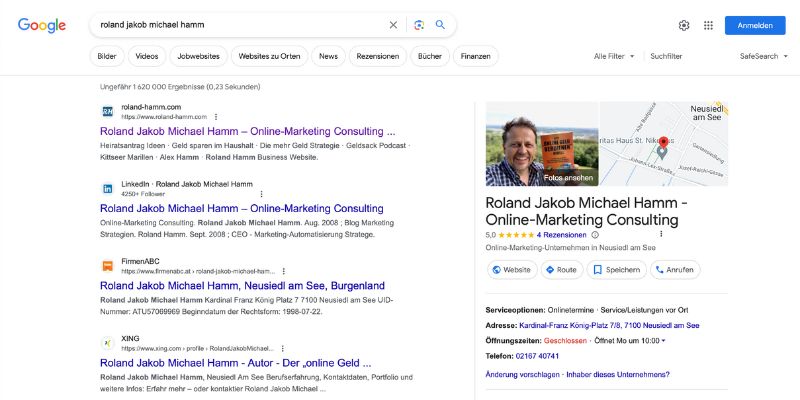Open settings gear icon

pyautogui.click(x=684, y=26)
